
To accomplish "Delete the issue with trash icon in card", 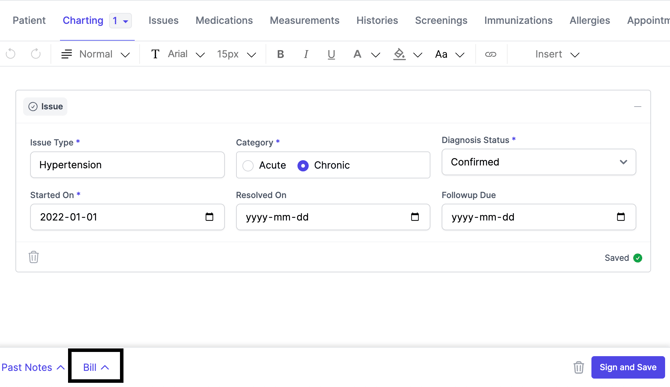I will (34, 257).
